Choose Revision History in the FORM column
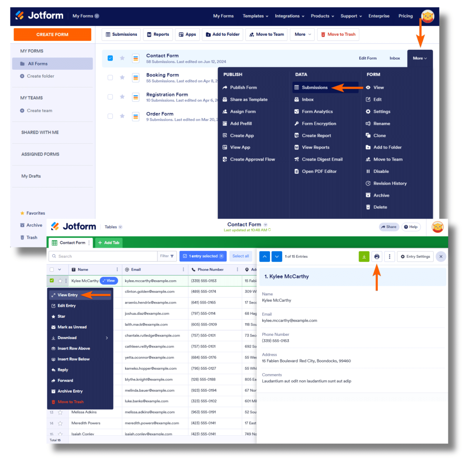 point(386,183)
